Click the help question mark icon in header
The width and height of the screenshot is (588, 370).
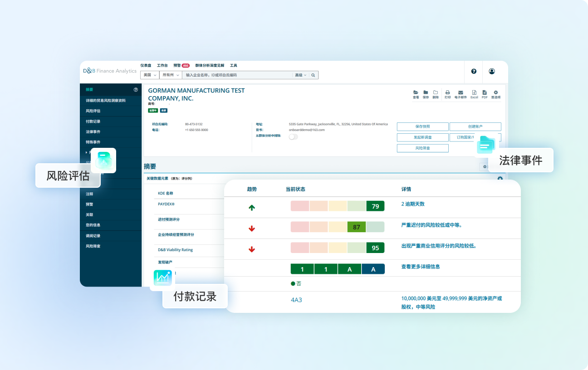(474, 71)
